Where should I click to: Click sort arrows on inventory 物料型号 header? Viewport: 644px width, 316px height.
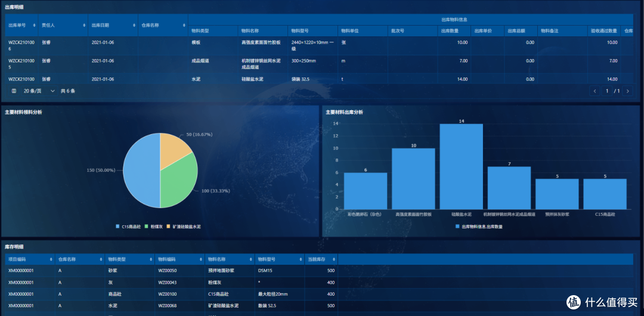[x=301, y=259]
